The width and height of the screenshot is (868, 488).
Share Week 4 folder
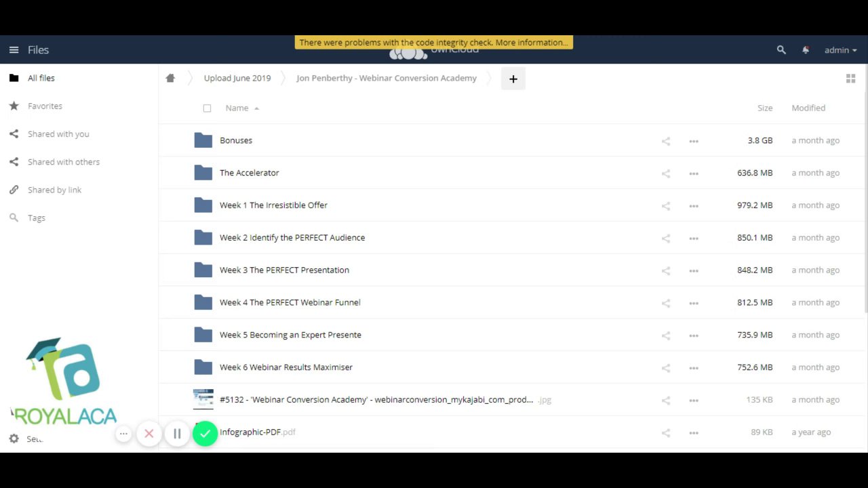point(666,303)
